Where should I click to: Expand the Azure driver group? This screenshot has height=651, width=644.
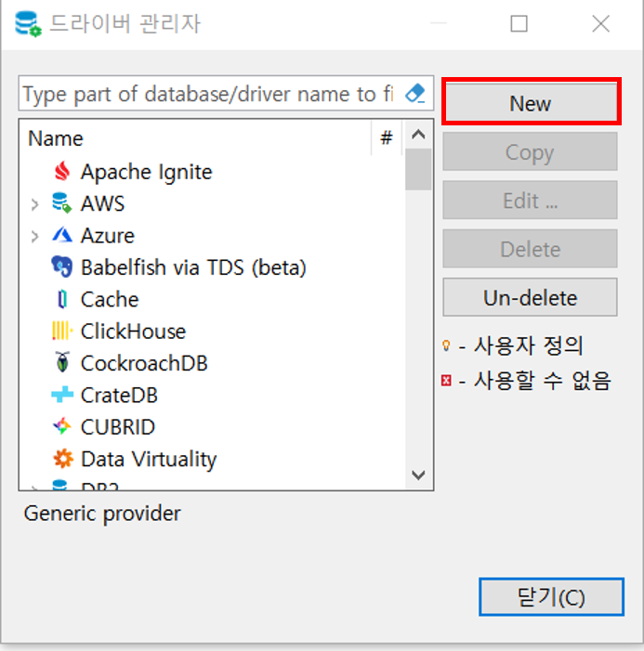(x=35, y=236)
